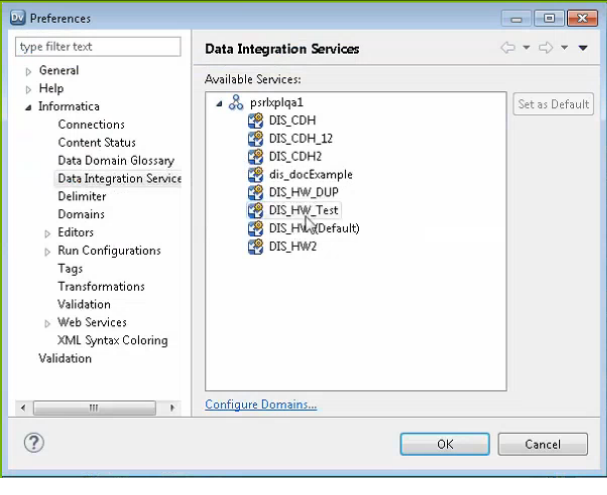Expand the Help preferences node
The image size is (607, 495).
[x=28, y=90]
